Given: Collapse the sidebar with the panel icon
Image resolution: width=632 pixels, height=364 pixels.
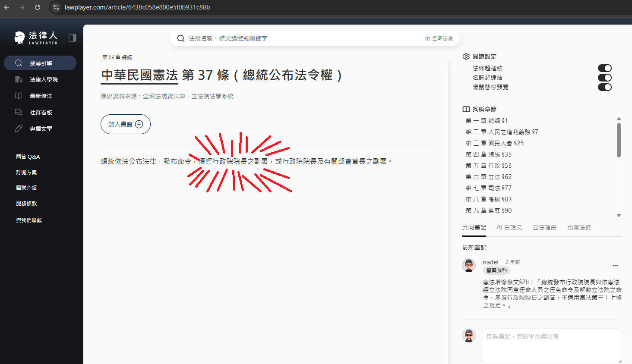Looking at the screenshot, I should [73, 38].
